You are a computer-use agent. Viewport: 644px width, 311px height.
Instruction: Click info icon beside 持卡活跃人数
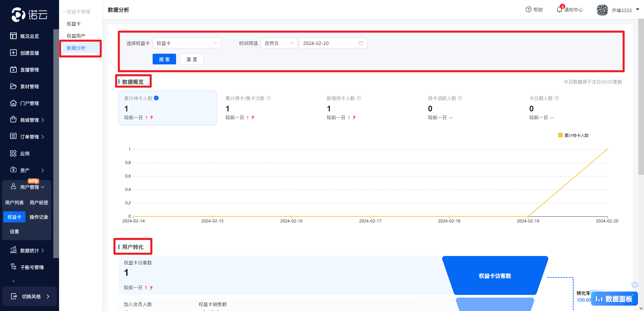tap(460, 98)
